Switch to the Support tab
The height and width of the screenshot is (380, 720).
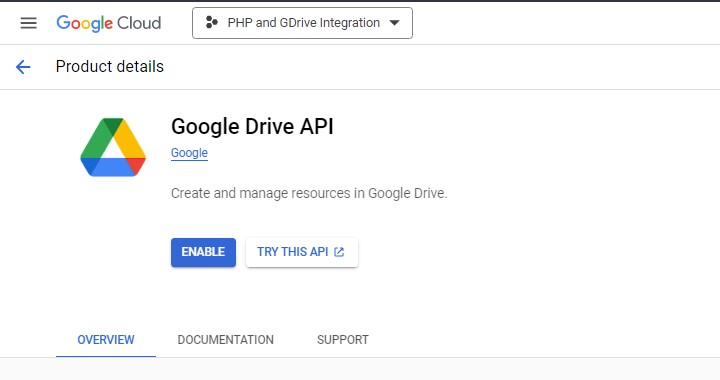pyautogui.click(x=343, y=340)
